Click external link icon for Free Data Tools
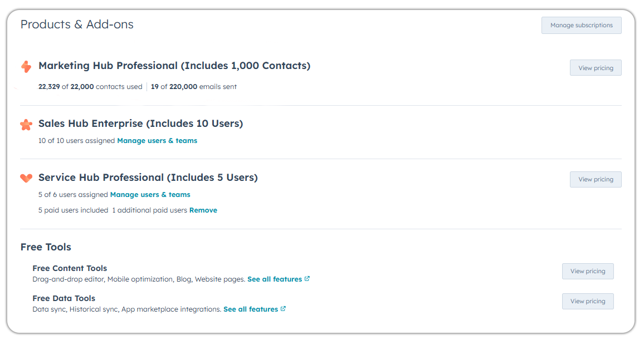Screen dimensions: 644x340 pyautogui.click(x=284, y=309)
